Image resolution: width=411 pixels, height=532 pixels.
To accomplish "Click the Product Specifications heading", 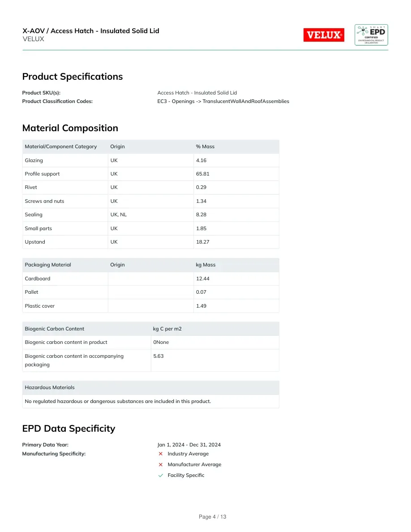I will coord(72,77).
